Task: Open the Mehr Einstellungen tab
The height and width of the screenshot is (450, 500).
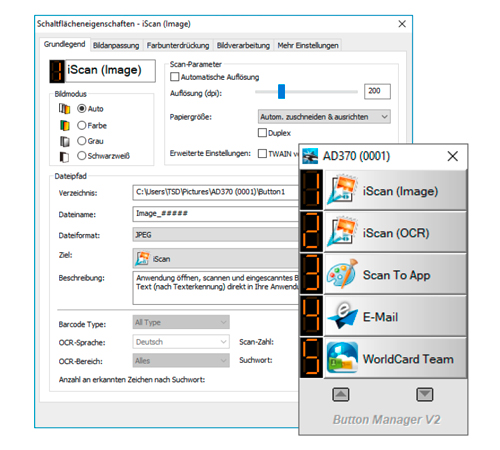Action: coord(308,45)
